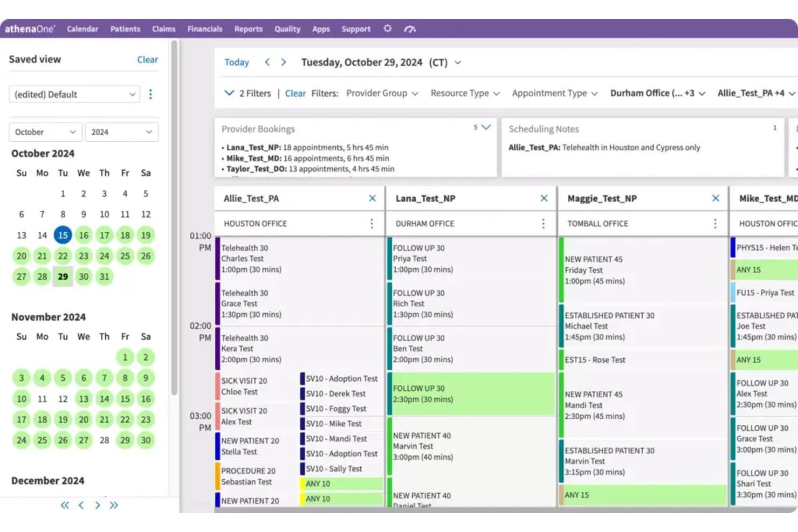Expand the Provider Group filter

pyautogui.click(x=382, y=93)
